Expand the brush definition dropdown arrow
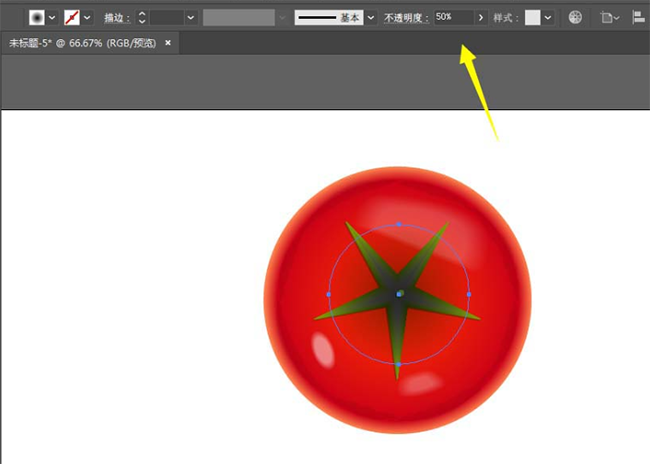The height and width of the screenshot is (464, 650). pyautogui.click(x=371, y=18)
